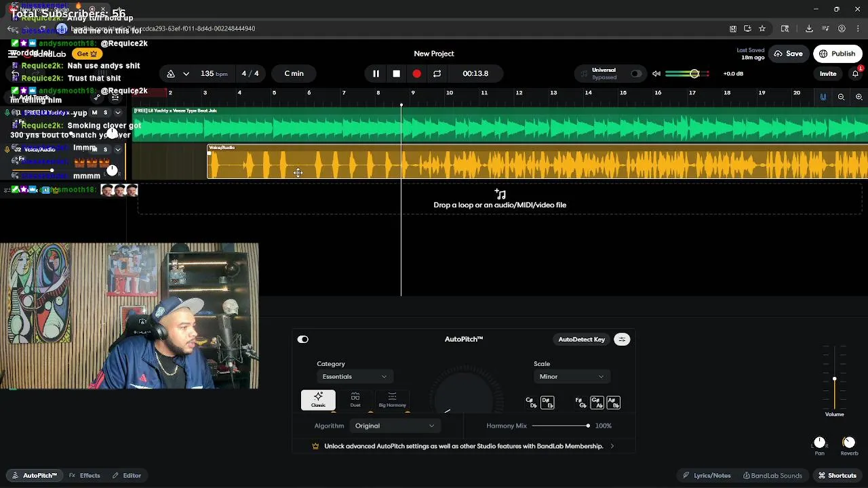Click the AutoDetect Key button
This screenshot has width=868, height=488.
tap(581, 340)
